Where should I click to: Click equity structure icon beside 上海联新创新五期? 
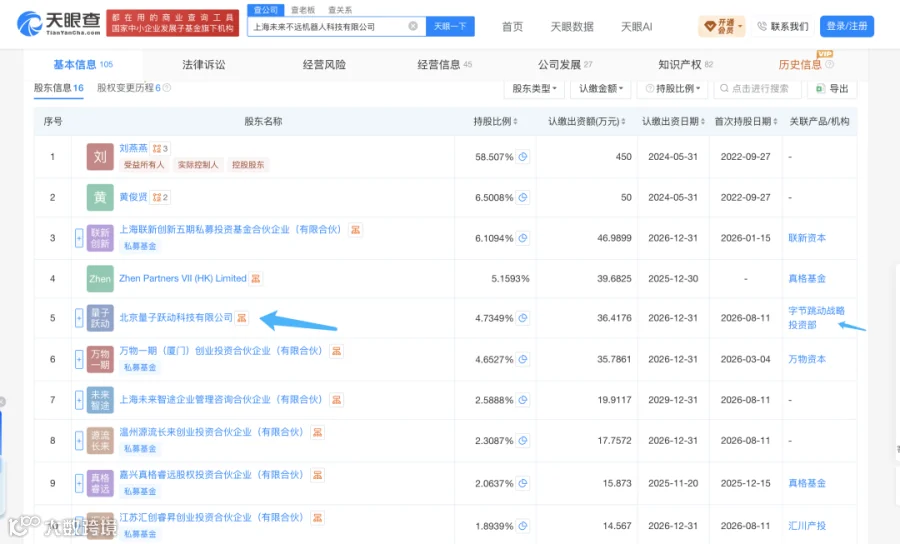click(356, 230)
